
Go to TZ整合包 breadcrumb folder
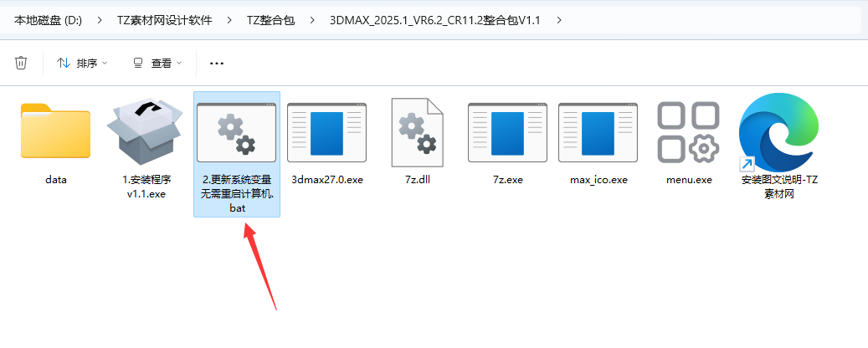click(270, 20)
